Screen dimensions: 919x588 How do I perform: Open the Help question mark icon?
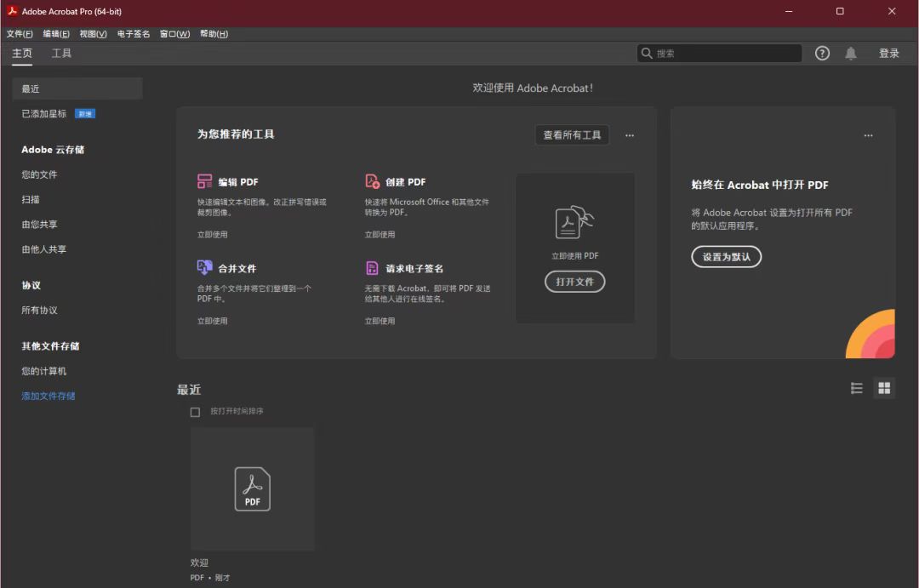tap(822, 54)
